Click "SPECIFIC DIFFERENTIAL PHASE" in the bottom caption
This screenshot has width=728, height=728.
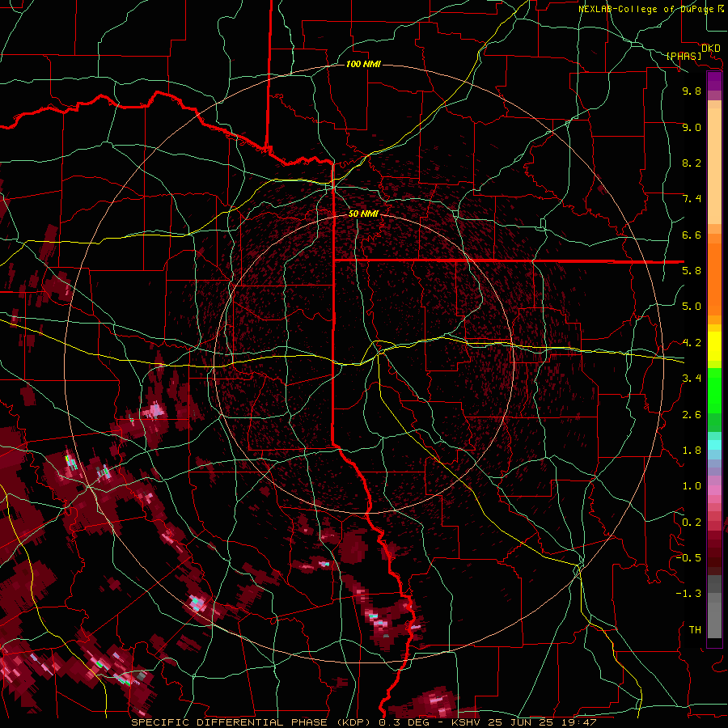[231, 722]
